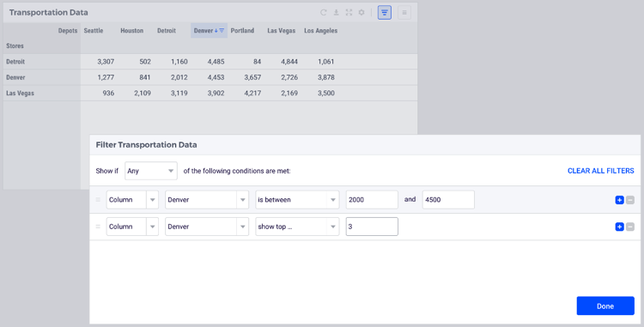Open the 'Any' conditions dropdown

pyautogui.click(x=151, y=171)
